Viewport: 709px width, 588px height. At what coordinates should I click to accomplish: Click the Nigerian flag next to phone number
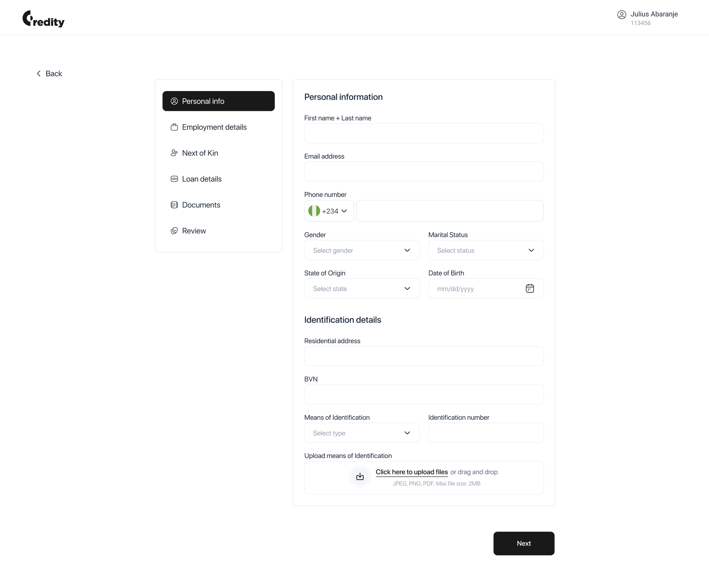(x=314, y=211)
